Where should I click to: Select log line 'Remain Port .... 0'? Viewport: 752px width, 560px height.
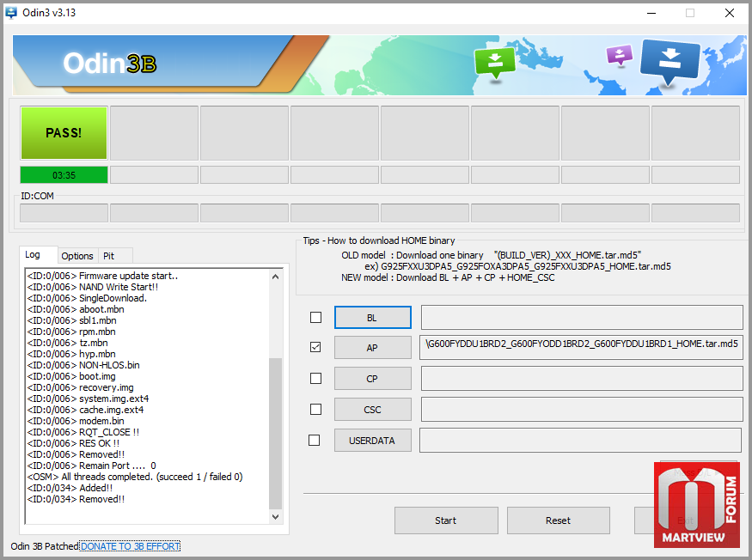92,466
